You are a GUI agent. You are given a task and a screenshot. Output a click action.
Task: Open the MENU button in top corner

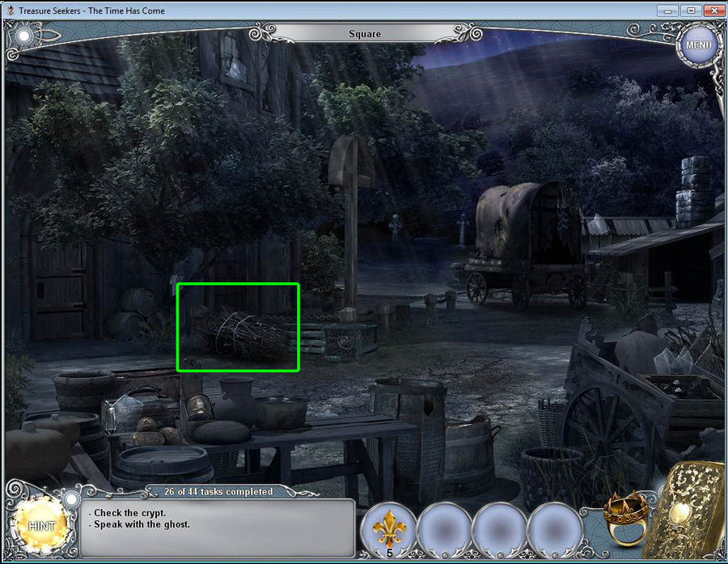[x=697, y=45]
